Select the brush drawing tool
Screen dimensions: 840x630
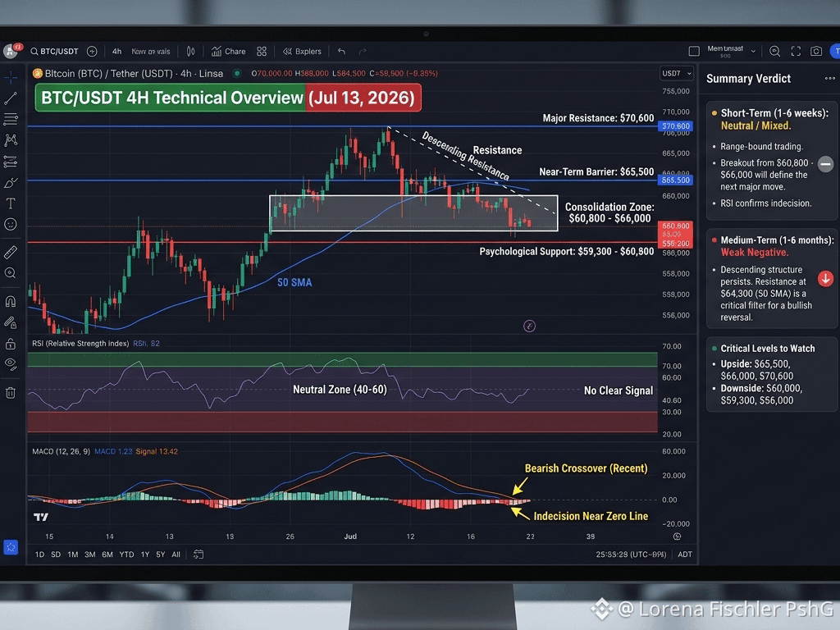pyautogui.click(x=11, y=183)
